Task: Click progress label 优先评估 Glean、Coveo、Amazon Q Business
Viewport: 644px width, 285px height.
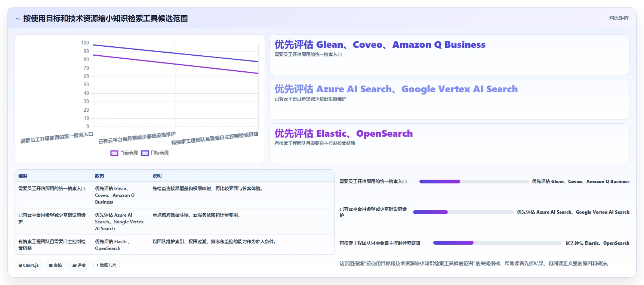Action: point(580,182)
